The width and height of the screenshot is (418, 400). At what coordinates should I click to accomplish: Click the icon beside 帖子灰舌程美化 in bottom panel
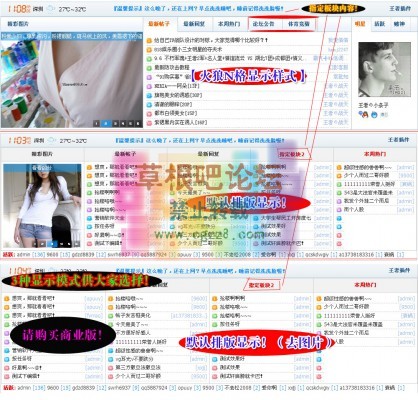click(111, 315)
